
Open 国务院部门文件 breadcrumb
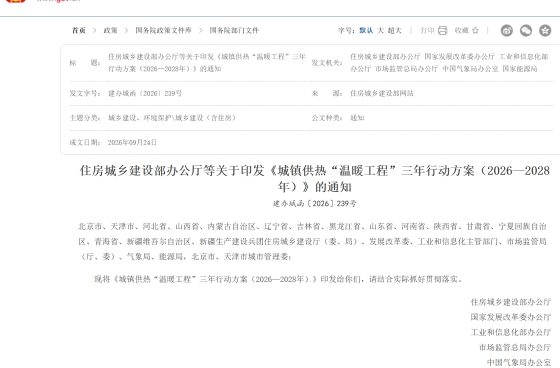pyautogui.click(x=234, y=30)
